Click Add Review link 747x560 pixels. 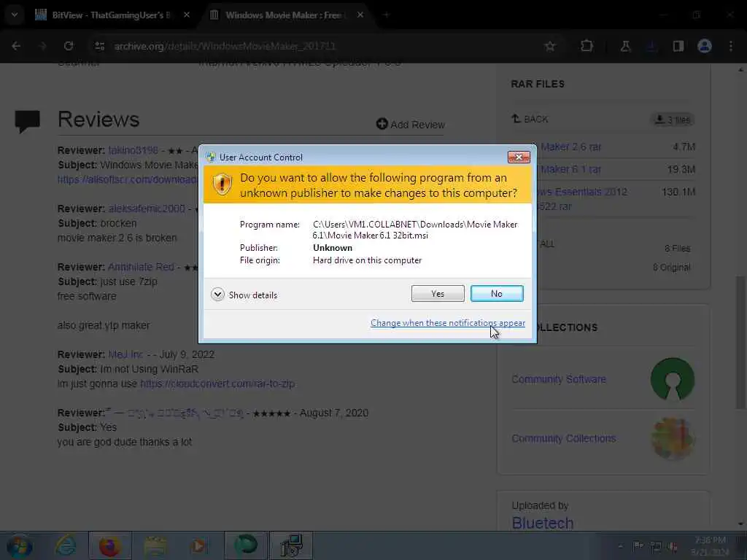[411, 124]
